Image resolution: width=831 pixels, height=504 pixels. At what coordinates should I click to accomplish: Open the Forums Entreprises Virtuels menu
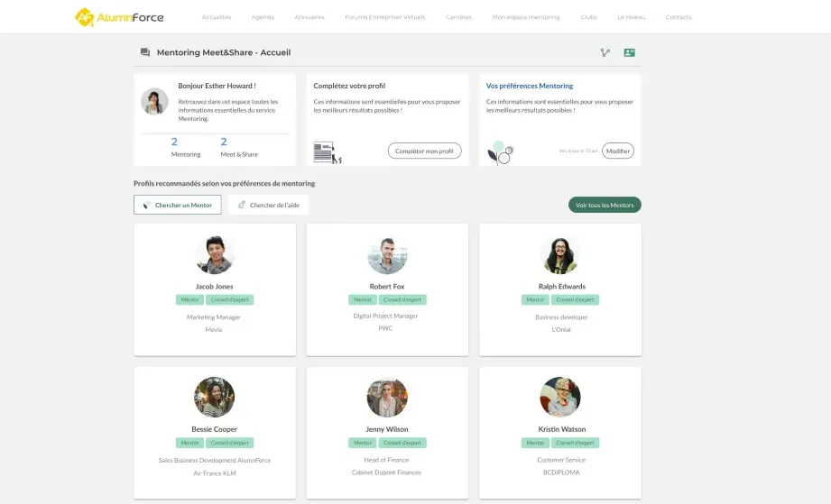coord(384,17)
